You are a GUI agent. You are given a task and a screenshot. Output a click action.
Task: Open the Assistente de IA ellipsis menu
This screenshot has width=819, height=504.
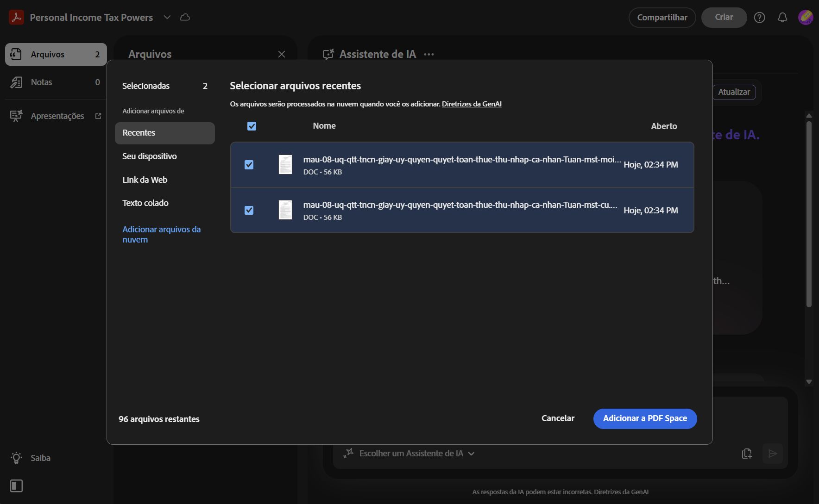click(x=428, y=54)
